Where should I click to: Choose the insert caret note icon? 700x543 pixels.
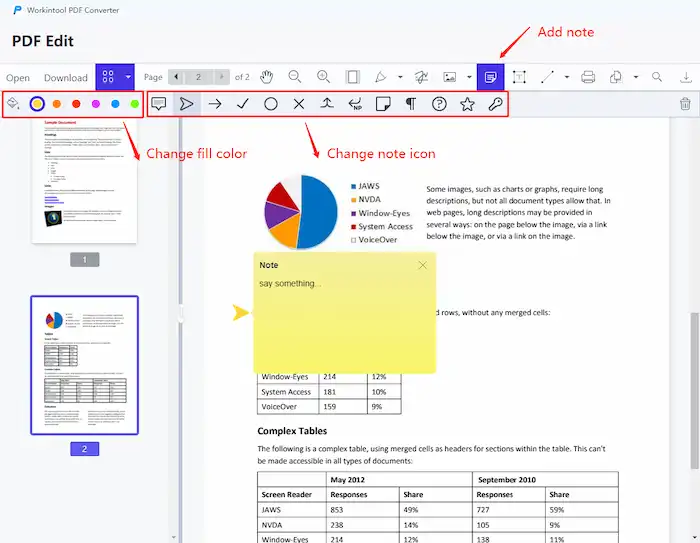[327, 104]
